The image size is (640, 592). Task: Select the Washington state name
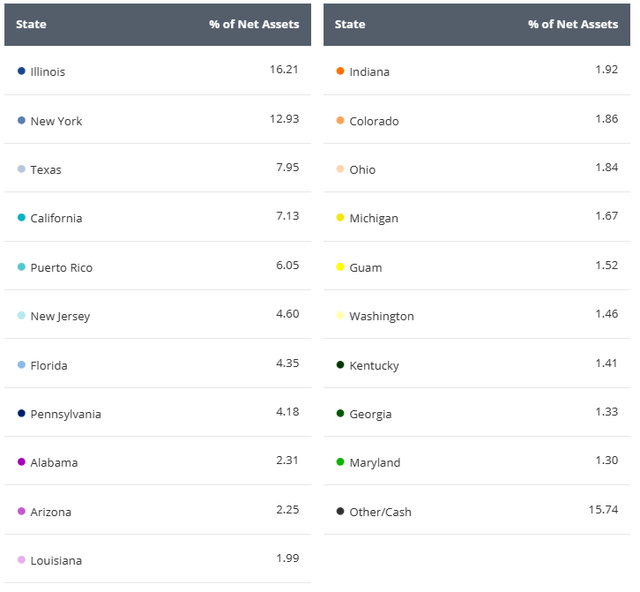(381, 316)
